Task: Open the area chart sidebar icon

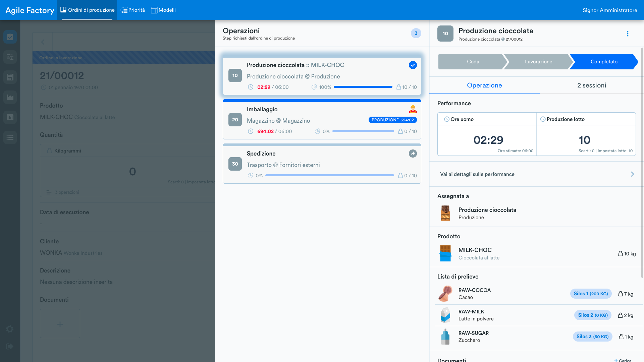Action: click(x=10, y=97)
